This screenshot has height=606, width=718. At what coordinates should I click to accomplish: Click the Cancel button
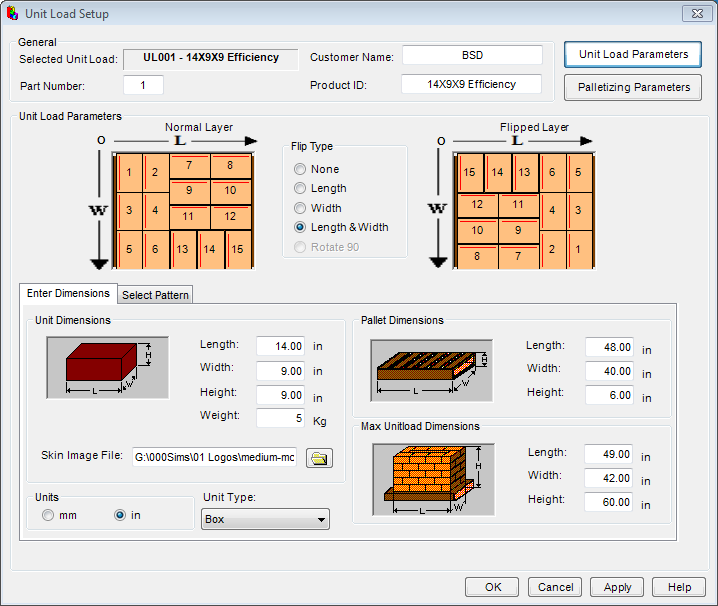pos(555,587)
